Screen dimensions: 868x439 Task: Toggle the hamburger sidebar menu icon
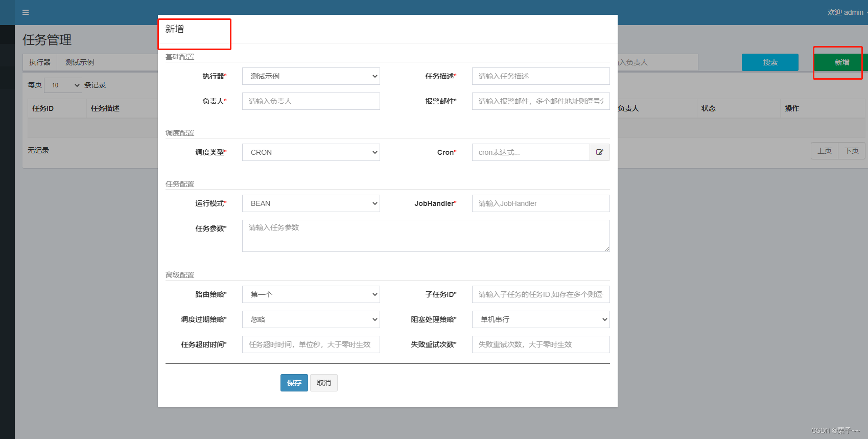[26, 12]
